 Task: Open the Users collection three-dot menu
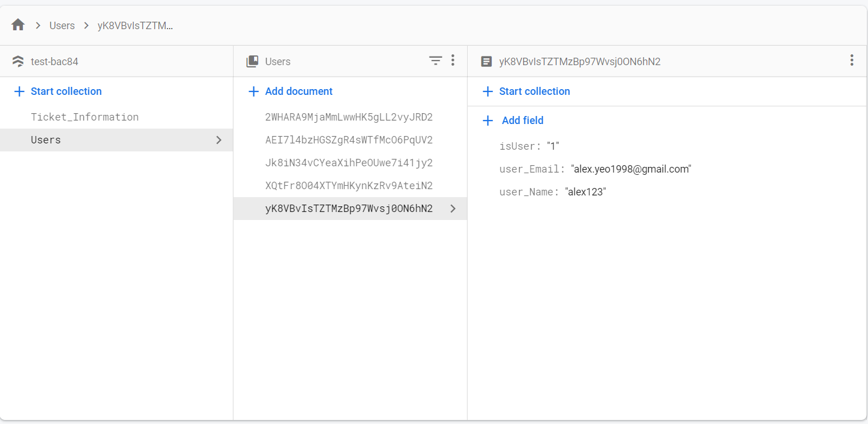453,60
